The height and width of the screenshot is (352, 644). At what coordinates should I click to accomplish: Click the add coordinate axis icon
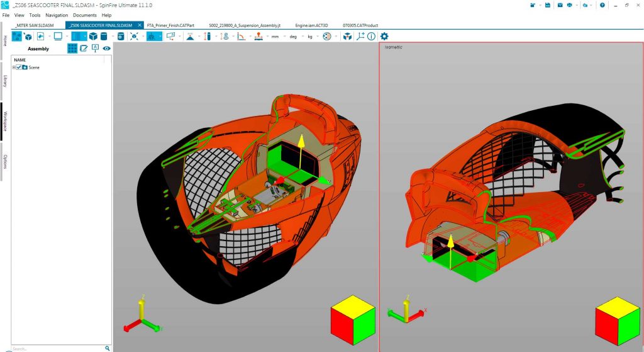point(360,36)
